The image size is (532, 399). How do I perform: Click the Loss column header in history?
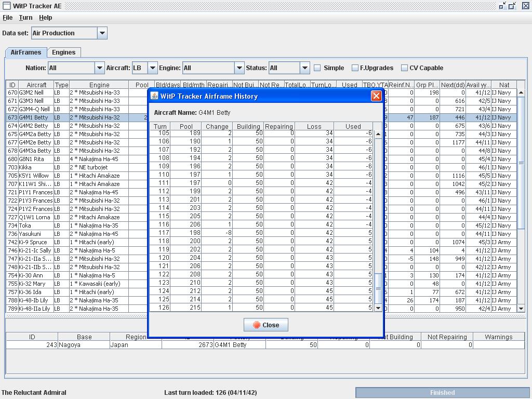point(314,126)
